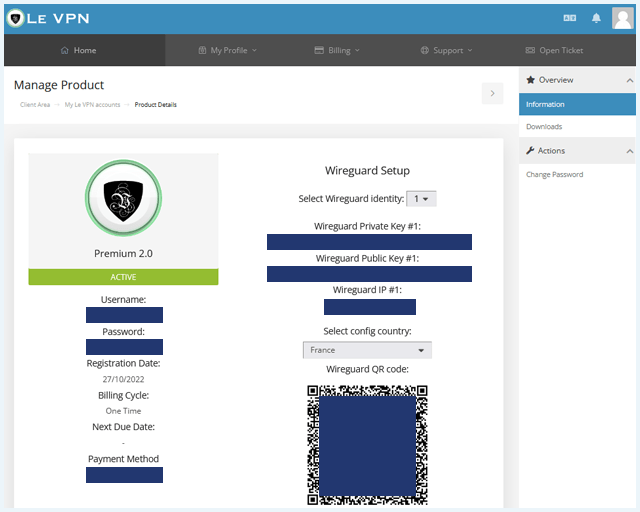Click the Home house icon
Image resolution: width=640 pixels, height=512 pixels.
64,50
